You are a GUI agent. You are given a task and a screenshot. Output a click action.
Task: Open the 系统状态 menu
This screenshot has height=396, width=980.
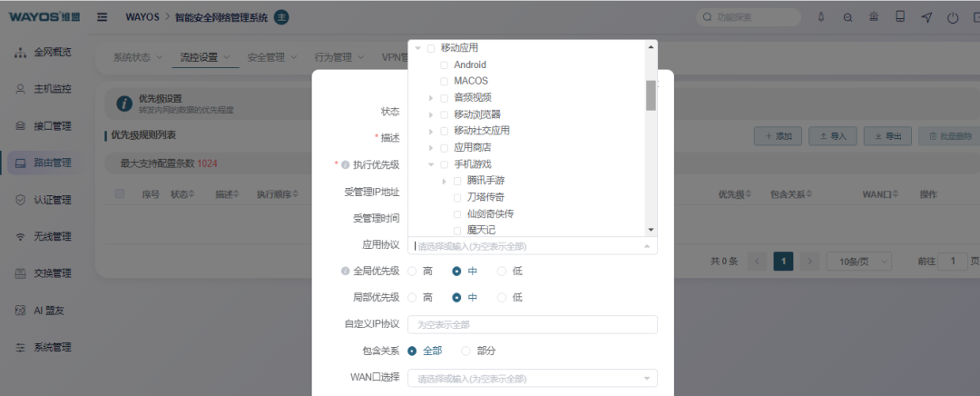coord(138,57)
